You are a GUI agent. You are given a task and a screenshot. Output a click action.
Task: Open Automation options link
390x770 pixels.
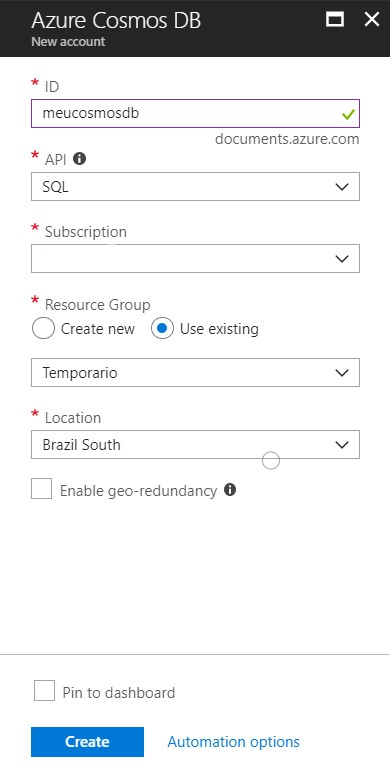point(233,742)
